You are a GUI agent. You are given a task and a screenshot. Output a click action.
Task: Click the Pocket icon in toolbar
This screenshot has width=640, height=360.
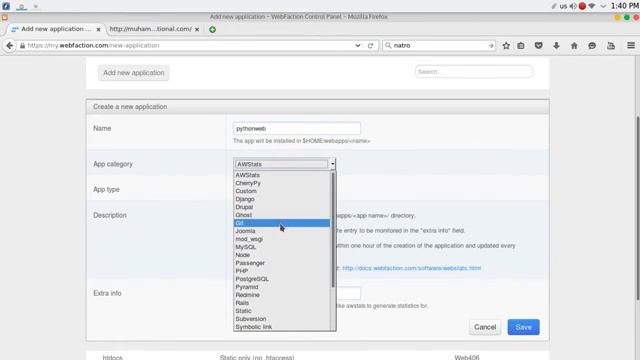click(x=538, y=46)
